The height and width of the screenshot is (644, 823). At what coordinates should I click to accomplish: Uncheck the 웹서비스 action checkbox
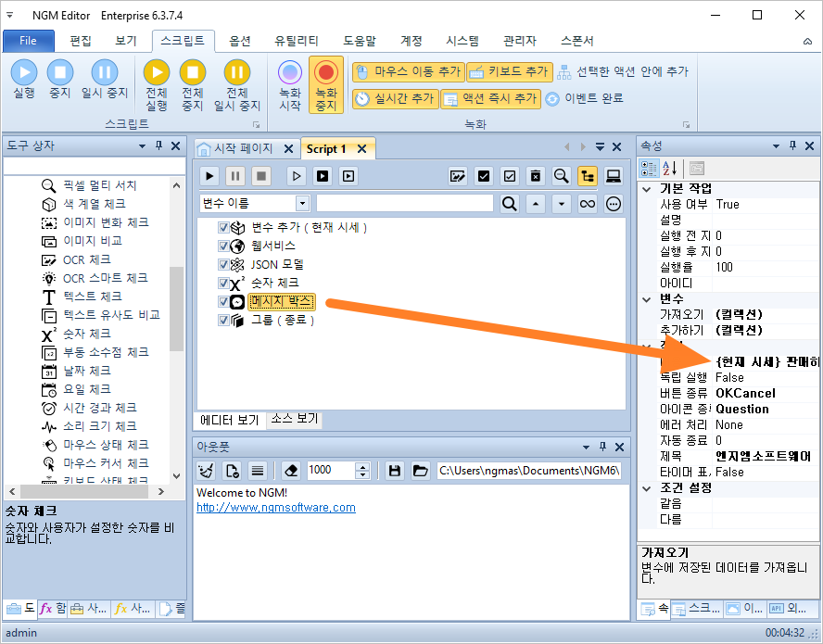(223, 246)
